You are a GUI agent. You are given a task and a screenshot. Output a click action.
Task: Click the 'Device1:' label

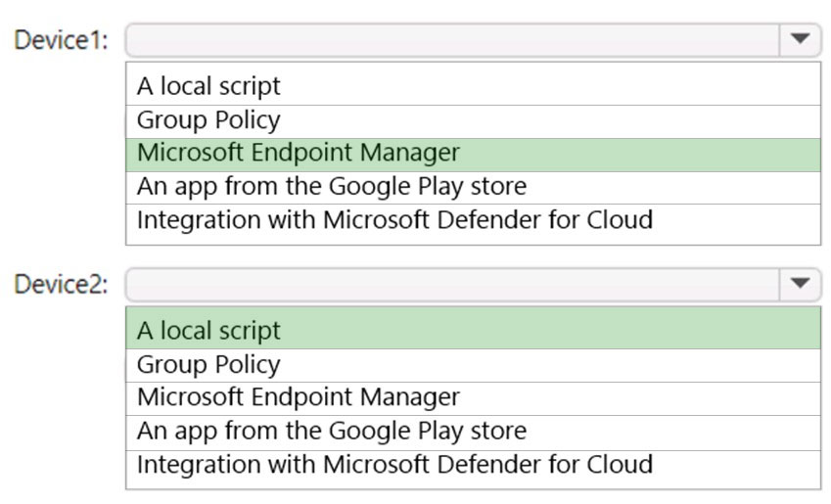pyautogui.click(x=61, y=40)
